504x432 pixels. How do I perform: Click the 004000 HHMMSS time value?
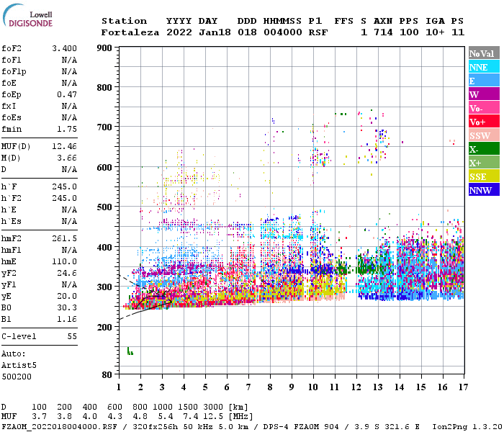click(282, 32)
